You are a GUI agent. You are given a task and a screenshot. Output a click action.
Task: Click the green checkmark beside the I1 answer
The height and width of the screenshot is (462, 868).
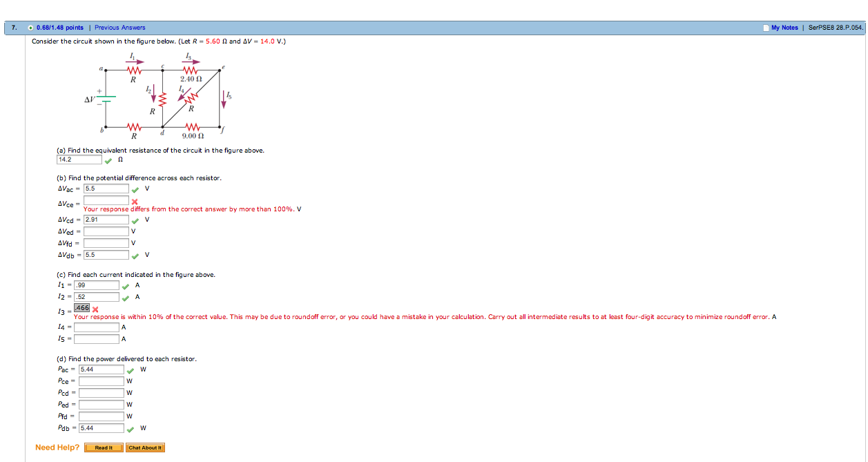[x=125, y=285]
